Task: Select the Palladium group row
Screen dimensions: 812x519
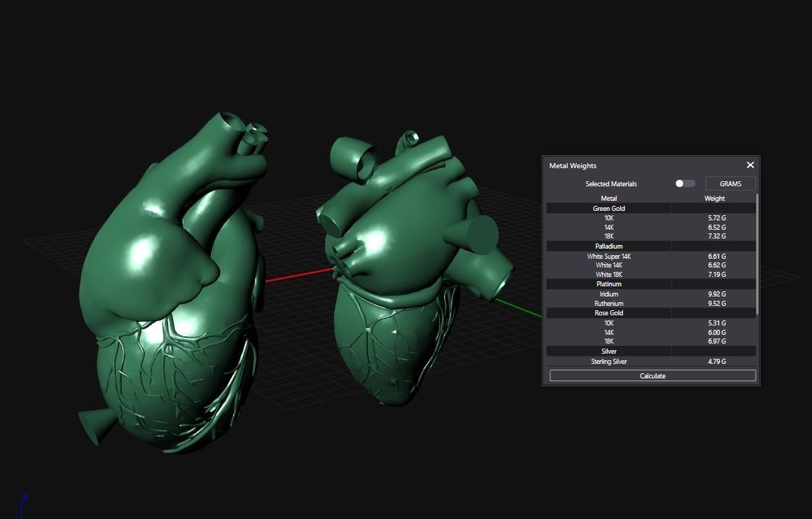Action: pos(651,246)
